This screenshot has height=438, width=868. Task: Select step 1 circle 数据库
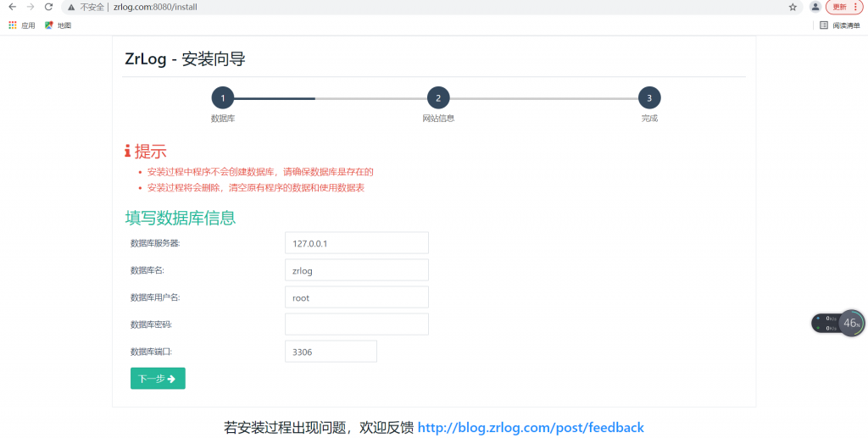pyautogui.click(x=223, y=98)
